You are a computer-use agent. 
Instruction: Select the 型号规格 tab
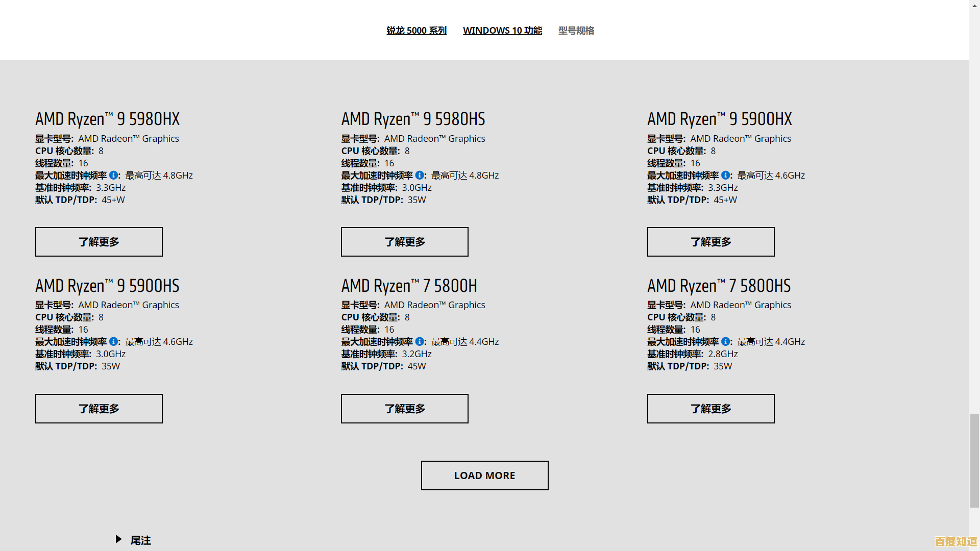click(x=576, y=31)
